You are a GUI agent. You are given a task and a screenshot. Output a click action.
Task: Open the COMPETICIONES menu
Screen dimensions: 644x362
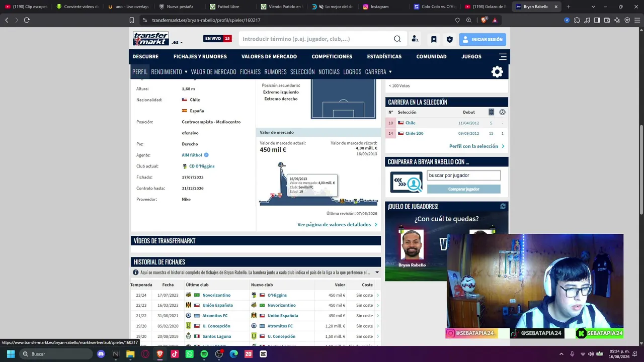click(x=332, y=56)
